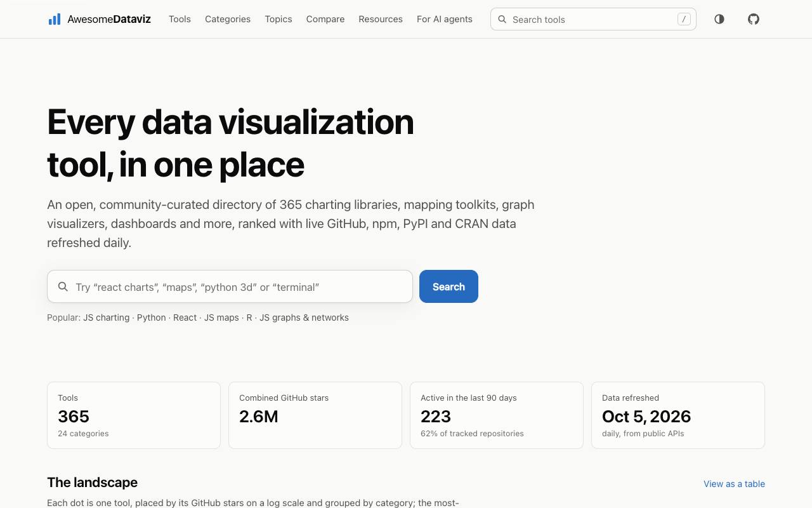Viewport: 812px width, 508px height.
Task: Click the magnifier icon in header search
Action: (x=502, y=19)
